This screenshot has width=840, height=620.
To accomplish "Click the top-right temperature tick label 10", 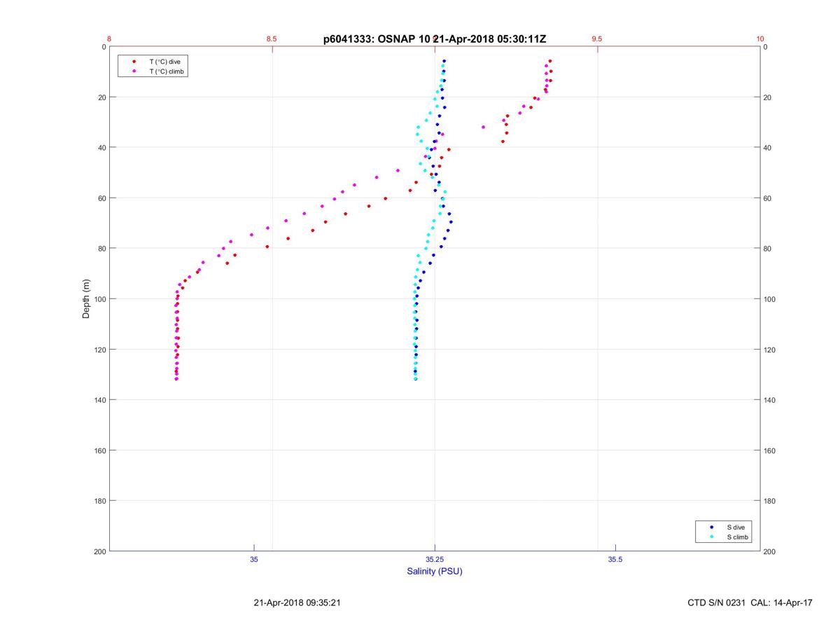I will coord(760,39).
